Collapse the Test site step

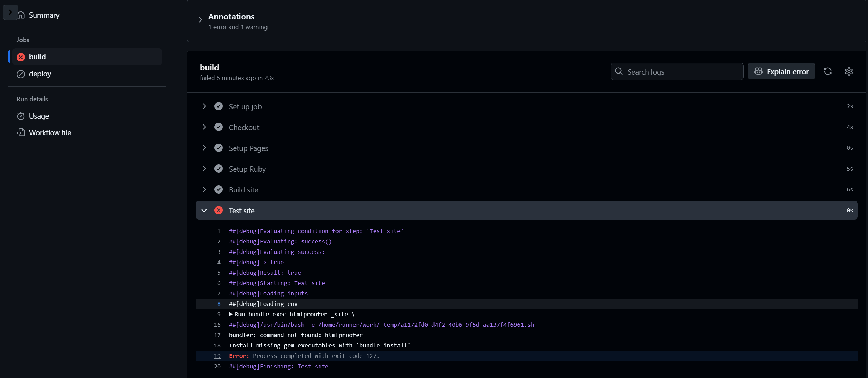tap(204, 211)
